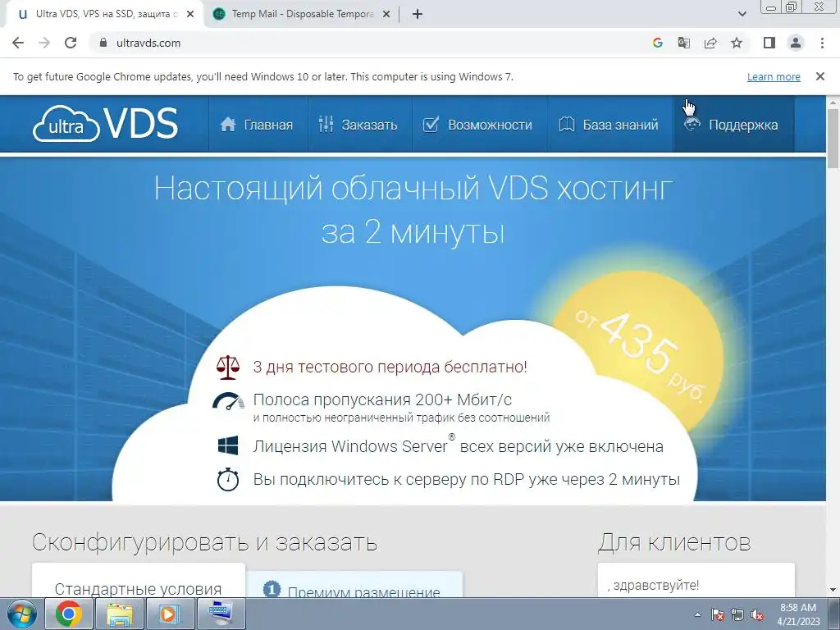
Task: Click the 'Сконфигурировать и заказать' heading
Action: coord(204,543)
